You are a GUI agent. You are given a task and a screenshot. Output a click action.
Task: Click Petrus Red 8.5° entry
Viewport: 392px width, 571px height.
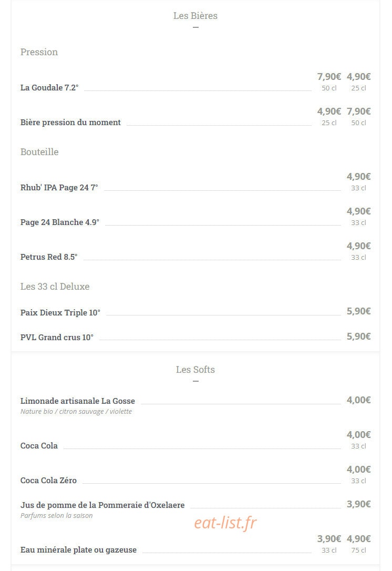pyautogui.click(x=49, y=257)
